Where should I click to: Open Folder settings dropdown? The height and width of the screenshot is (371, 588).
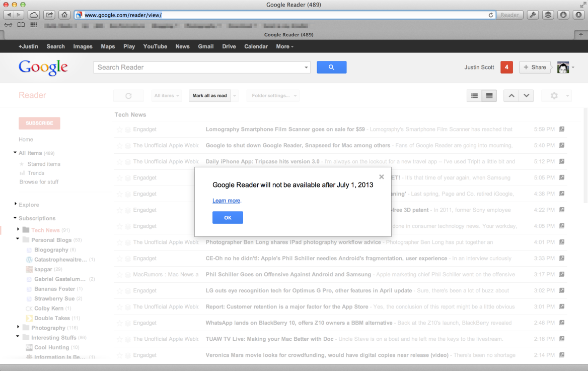point(273,96)
